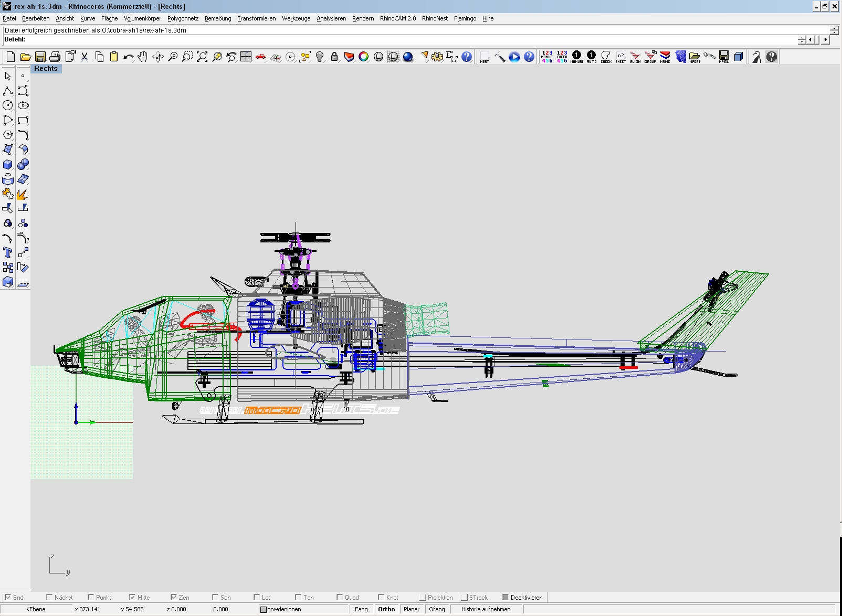Click the Rechts viewport tab
The image size is (842, 616).
pos(46,69)
